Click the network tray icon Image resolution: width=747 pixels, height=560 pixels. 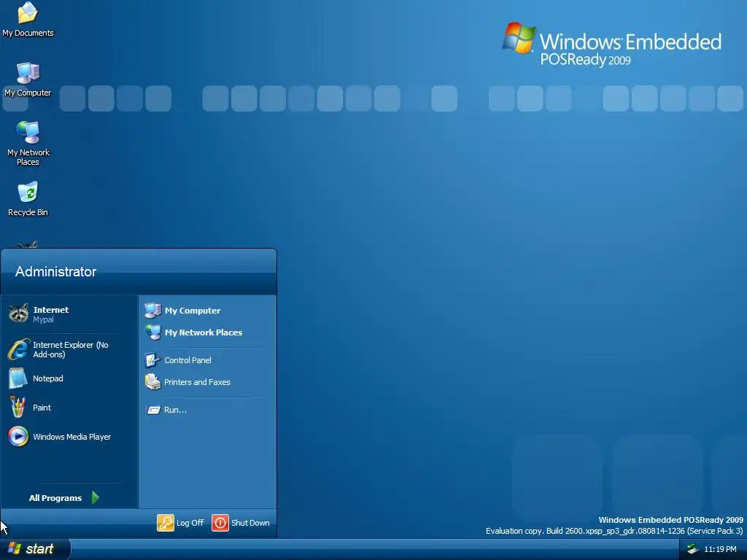pyautogui.click(x=692, y=549)
